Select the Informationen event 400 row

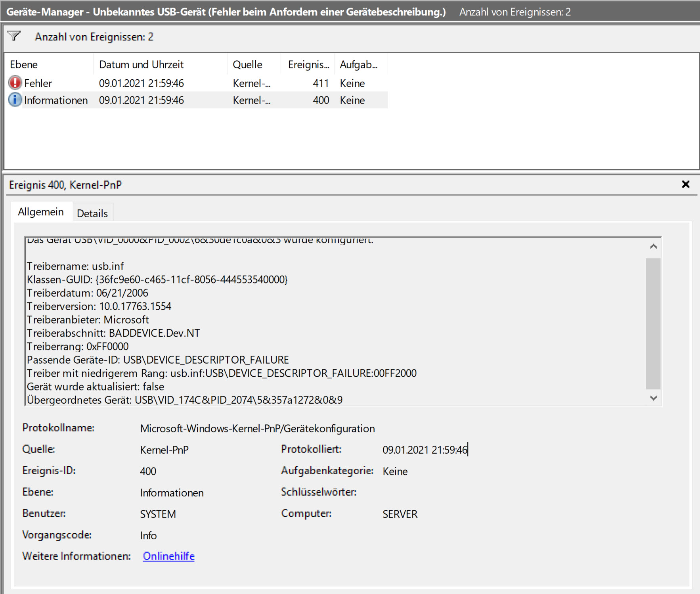pos(198,100)
